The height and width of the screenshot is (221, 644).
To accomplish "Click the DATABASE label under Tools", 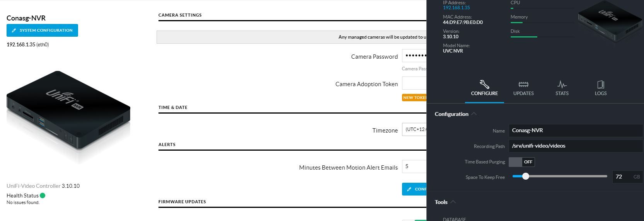I will [x=454, y=219].
